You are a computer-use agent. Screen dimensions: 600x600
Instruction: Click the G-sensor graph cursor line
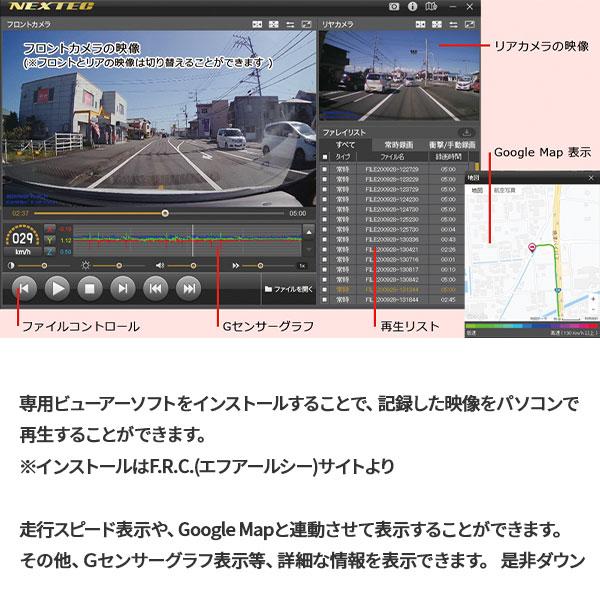(x=192, y=240)
